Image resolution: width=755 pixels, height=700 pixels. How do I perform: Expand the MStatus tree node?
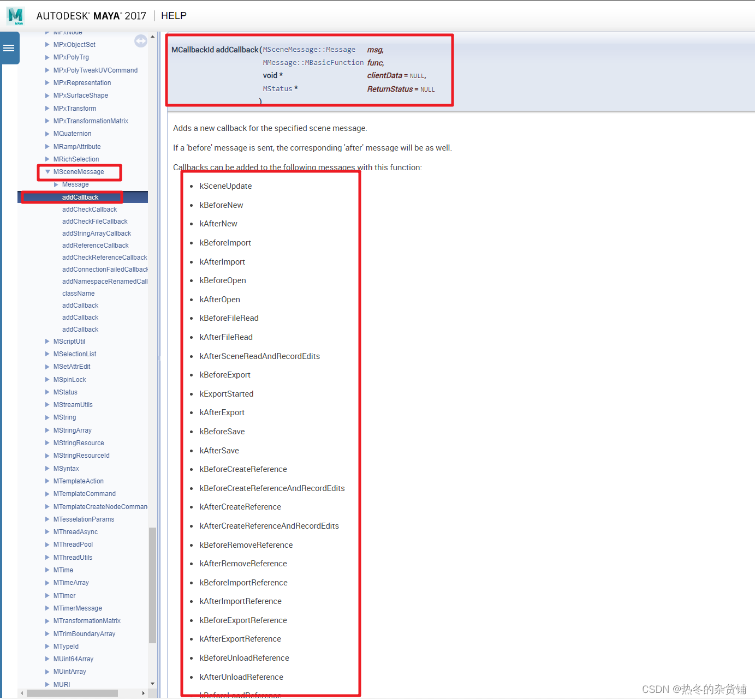click(47, 392)
